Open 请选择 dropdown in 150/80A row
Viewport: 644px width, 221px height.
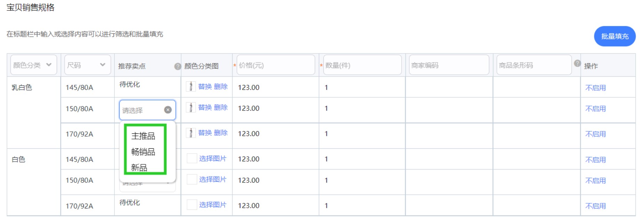147,110
